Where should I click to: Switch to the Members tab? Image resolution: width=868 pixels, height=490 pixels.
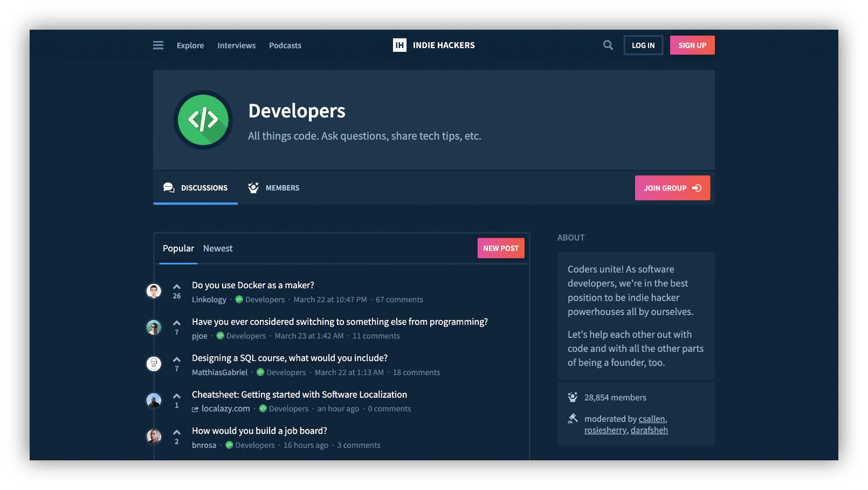pyautogui.click(x=274, y=188)
